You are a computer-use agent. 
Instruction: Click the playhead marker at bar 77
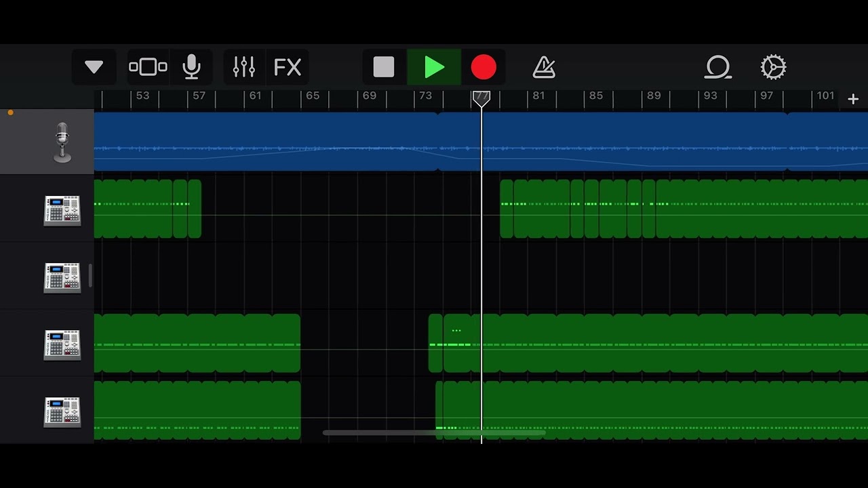pyautogui.click(x=481, y=98)
